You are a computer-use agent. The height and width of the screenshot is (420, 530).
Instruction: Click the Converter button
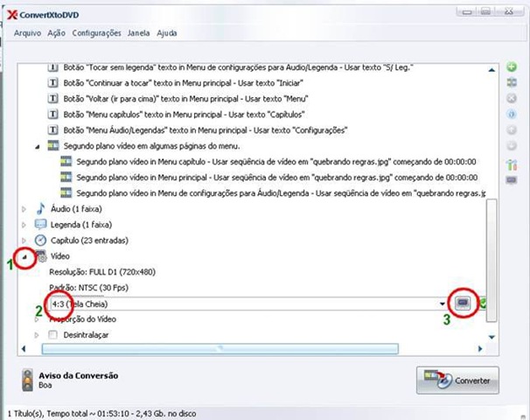click(x=457, y=380)
